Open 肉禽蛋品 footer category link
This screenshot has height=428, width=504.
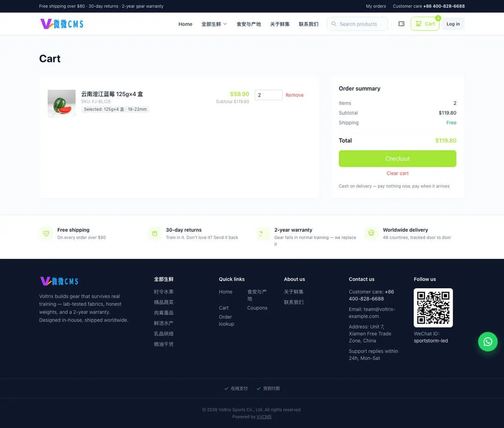coord(164,313)
